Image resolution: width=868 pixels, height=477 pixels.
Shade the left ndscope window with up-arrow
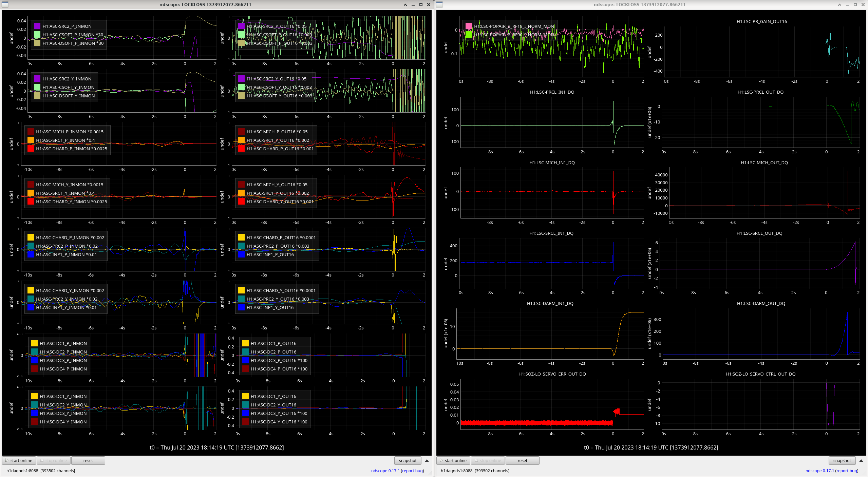405,5
